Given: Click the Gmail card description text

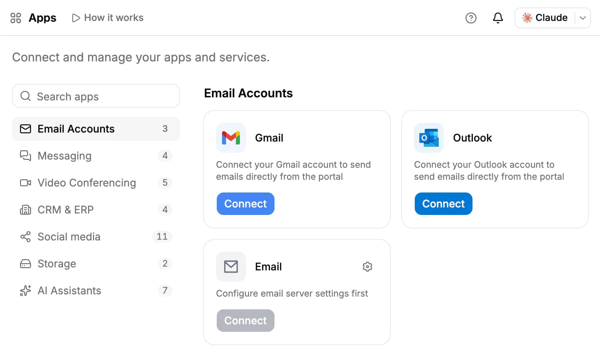Looking at the screenshot, I should (294, 171).
